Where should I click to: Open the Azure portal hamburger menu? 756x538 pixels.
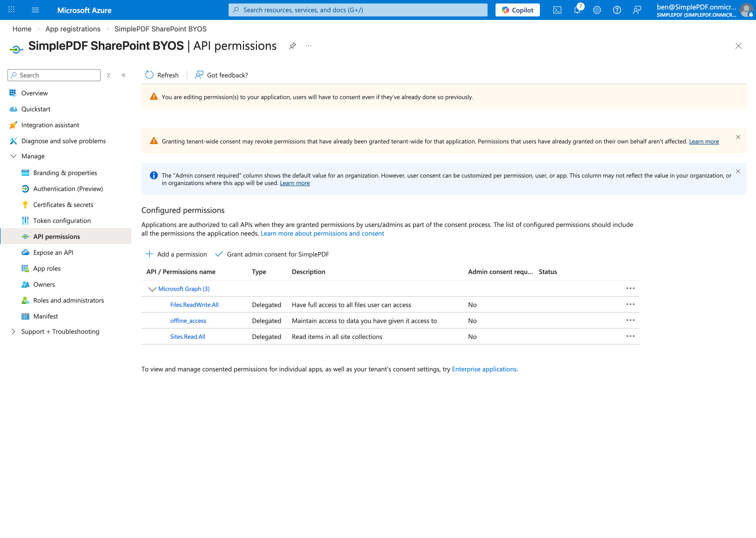(x=35, y=10)
